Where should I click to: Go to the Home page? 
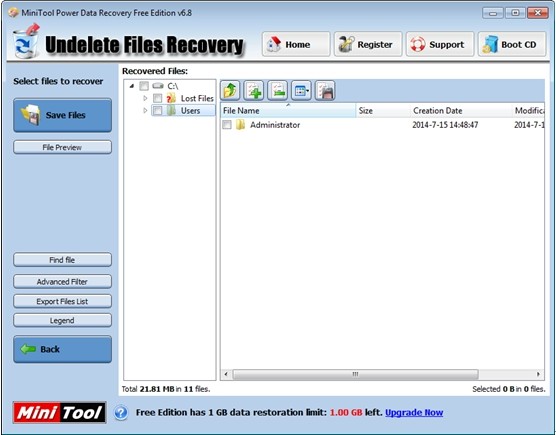pos(296,44)
